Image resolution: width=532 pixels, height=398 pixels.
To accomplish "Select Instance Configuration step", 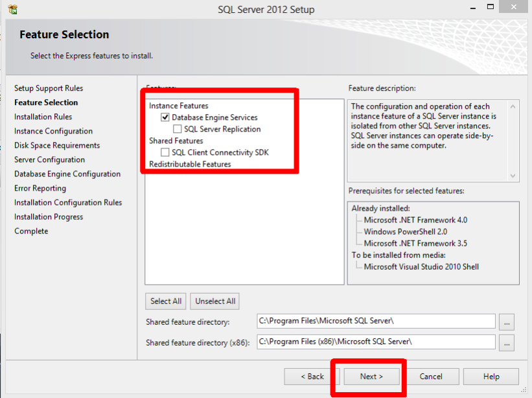I will coord(53,131).
